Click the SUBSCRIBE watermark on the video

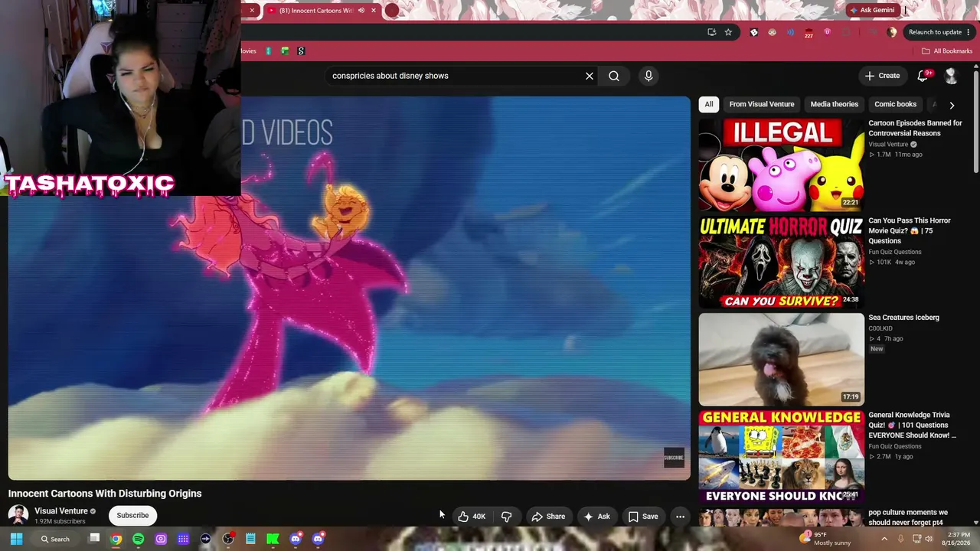coord(674,458)
